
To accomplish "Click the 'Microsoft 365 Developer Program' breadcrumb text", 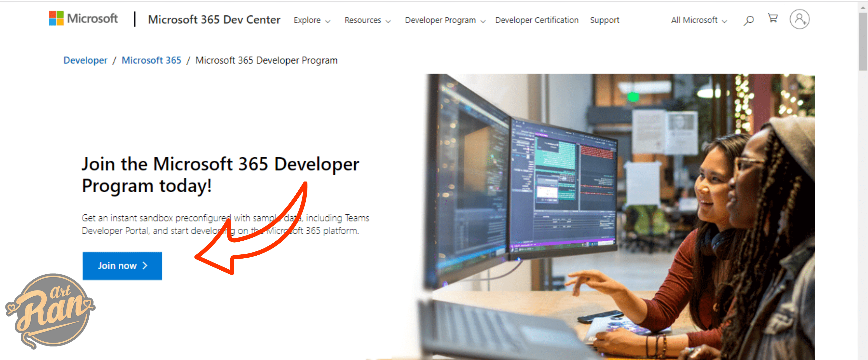I will (266, 60).
